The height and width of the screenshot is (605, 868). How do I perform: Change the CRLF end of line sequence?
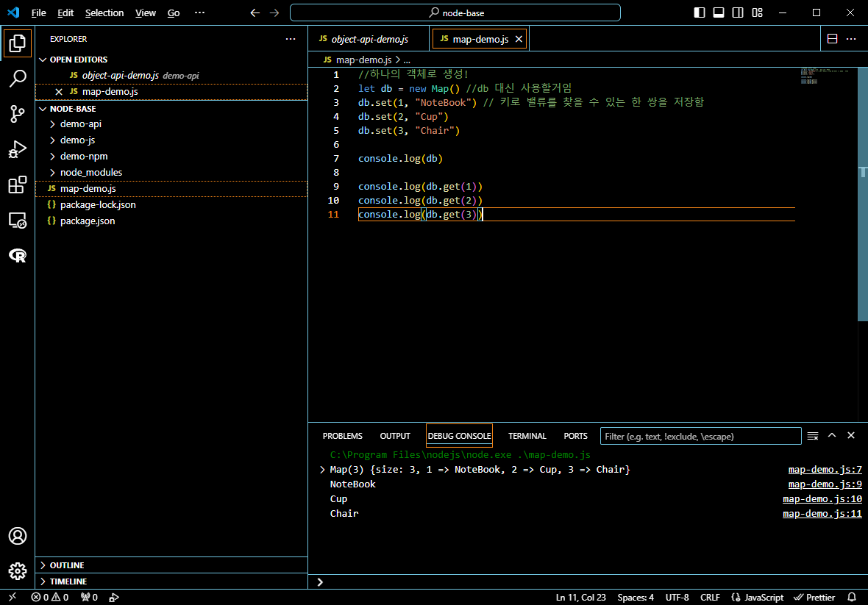[711, 597]
